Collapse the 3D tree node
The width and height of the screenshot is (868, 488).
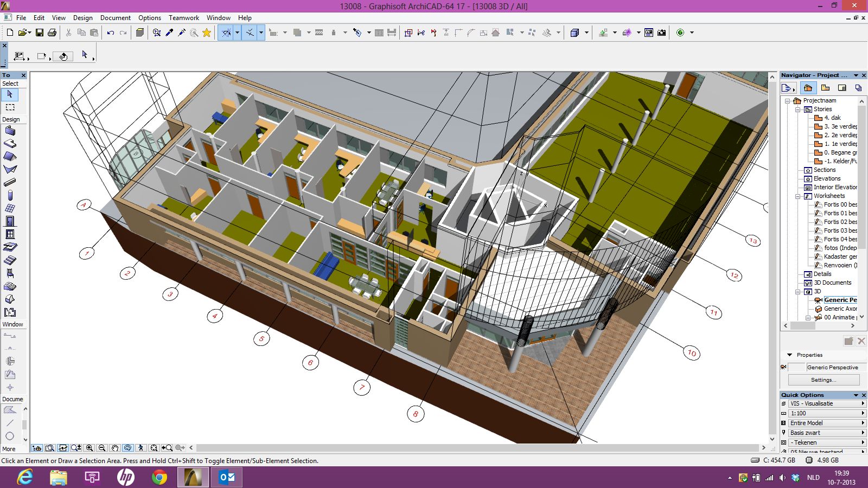point(798,292)
